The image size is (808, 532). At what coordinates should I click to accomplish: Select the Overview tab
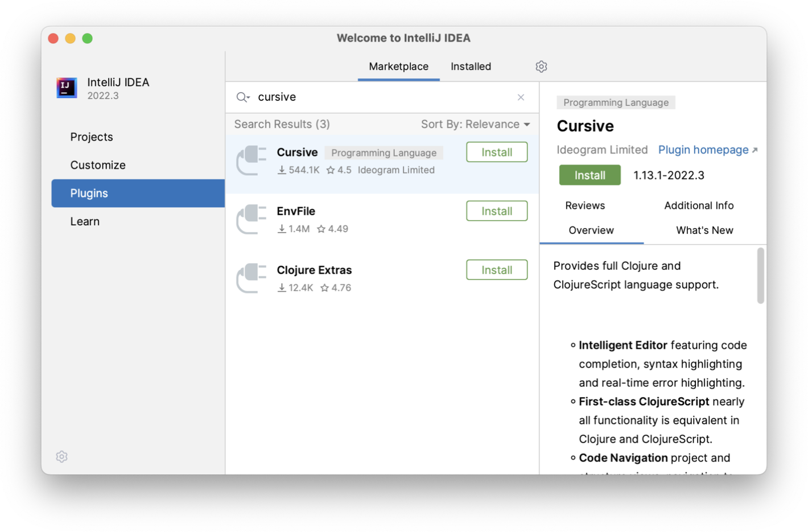[591, 230]
